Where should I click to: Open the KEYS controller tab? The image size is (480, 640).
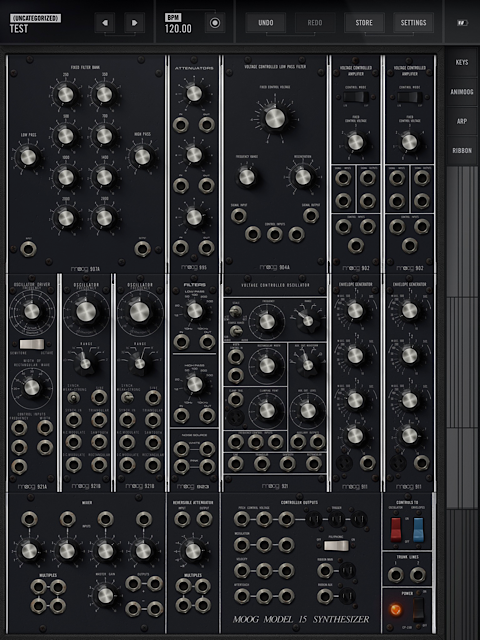[x=462, y=62]
